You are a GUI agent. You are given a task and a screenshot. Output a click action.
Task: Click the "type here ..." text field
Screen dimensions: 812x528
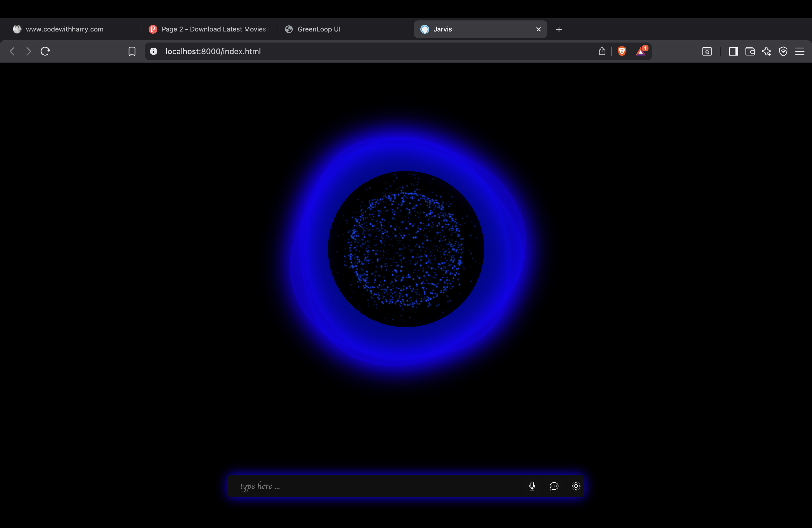click(375, 486)
